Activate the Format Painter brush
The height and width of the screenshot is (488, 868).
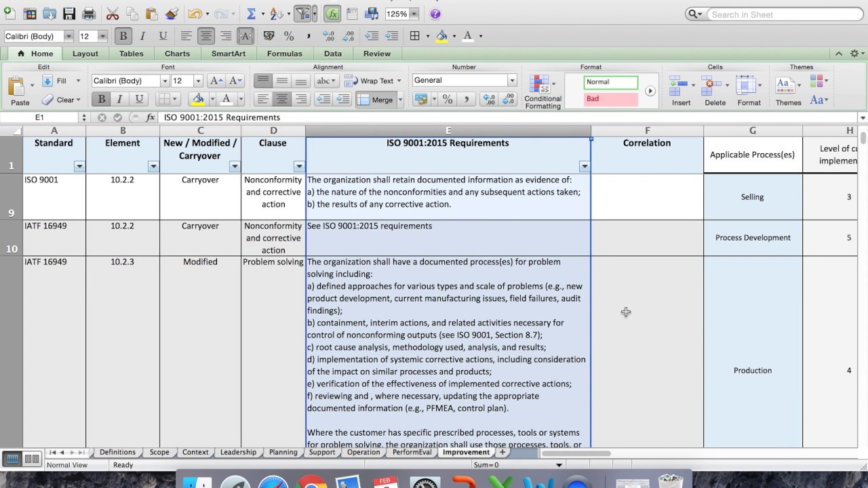pos(172,14)
